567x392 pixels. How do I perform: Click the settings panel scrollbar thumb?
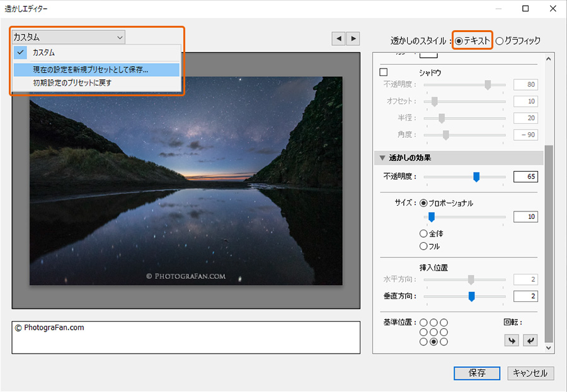coord(549,244)
